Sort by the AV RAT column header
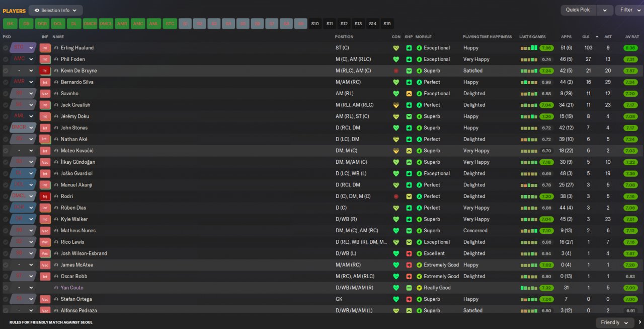 [632, 37]
